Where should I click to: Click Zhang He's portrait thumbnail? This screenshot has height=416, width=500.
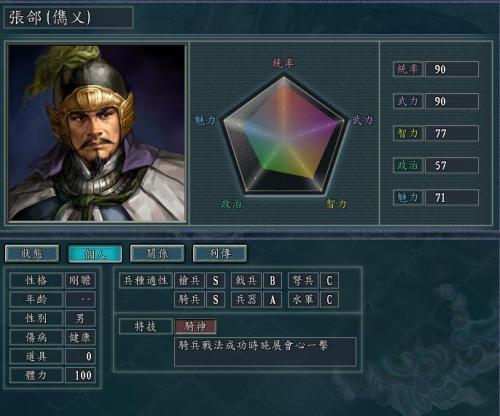[x=97, y=133]
